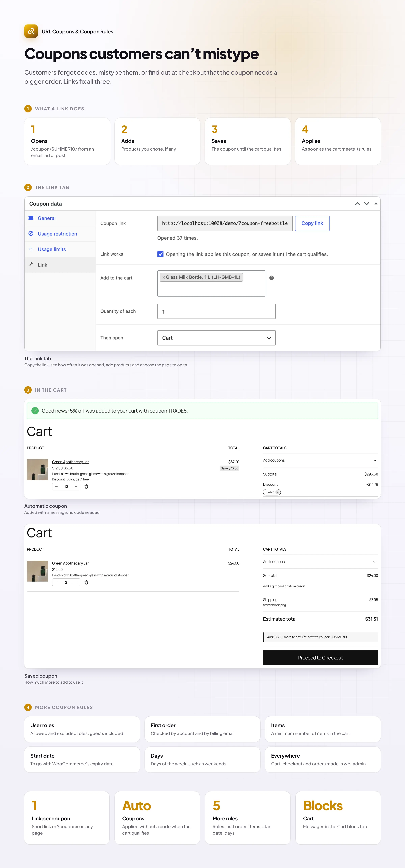Open Green Apothecary Jar link in first cart
This screenshot has width=405, height=868.
70,462
